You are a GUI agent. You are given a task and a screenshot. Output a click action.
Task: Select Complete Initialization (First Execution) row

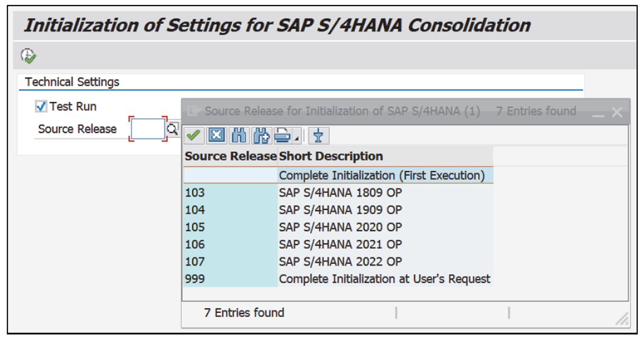click(338, 175)
